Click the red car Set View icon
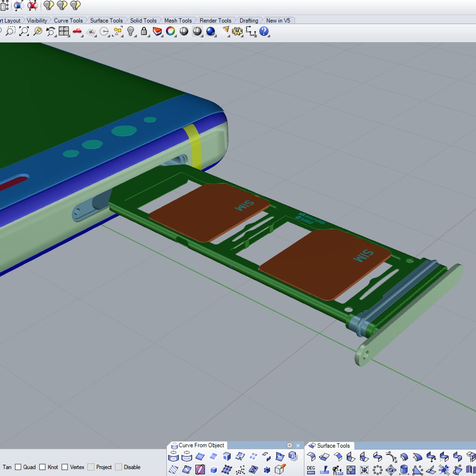The image size is (476, 476). tap(78, 31)
